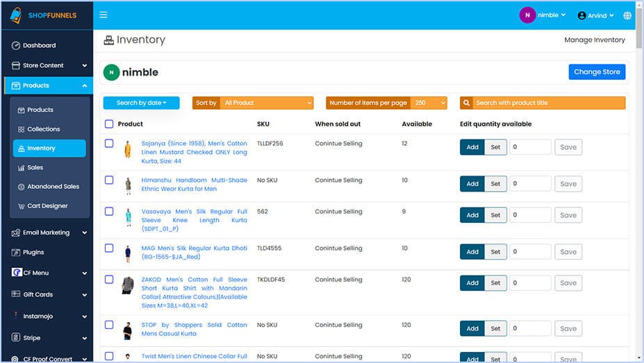The image size is (644, 363).
Task: Click the Manage Inventory link
Action: (594, 40)
